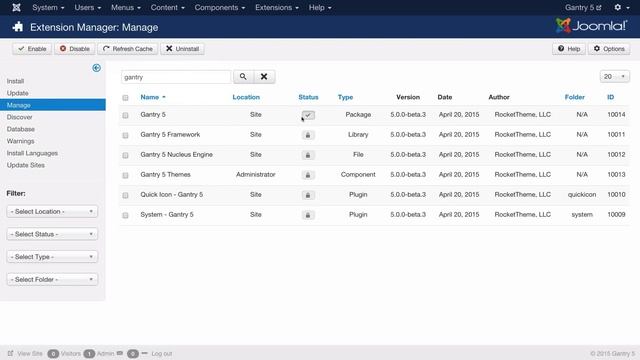The image size is (640, 360).
Task: Go to Warnings in the sidebar
Action: 20,141
